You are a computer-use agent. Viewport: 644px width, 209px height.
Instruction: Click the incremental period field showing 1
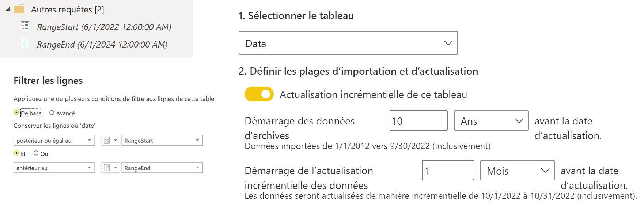448,171
